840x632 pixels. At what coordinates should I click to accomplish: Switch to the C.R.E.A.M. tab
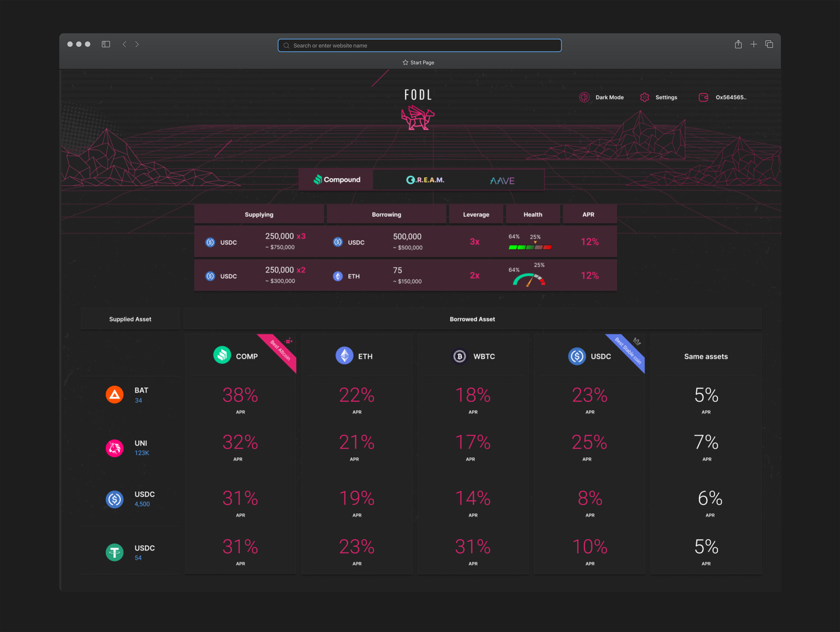[425, 180]
